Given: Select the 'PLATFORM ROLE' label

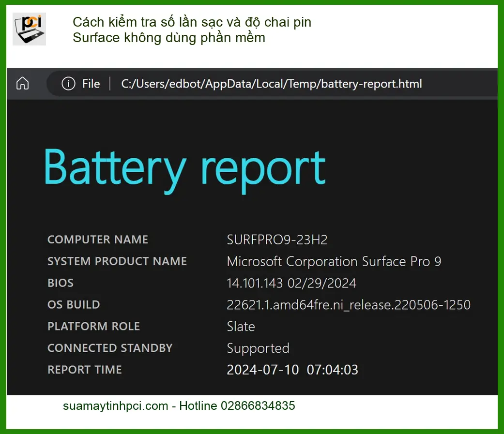Looking at the screenshot, I should pyautogui.click(x=93, y=327).
